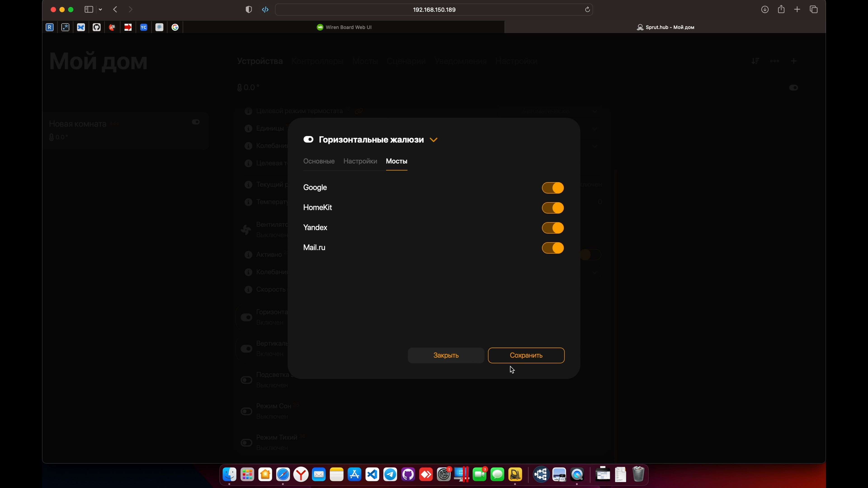
Task: Open sidebar options dropdown arrow
Action: coord(100,10)
